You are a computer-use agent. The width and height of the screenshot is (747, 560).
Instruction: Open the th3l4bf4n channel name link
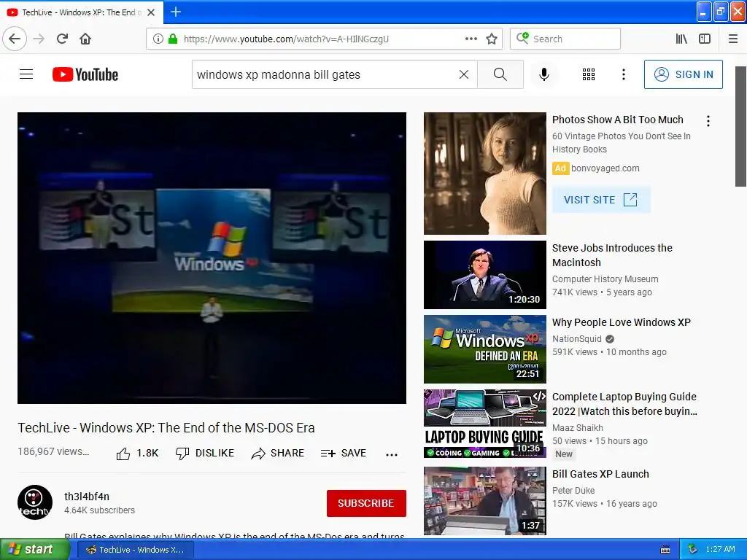[x=87, y=496]
